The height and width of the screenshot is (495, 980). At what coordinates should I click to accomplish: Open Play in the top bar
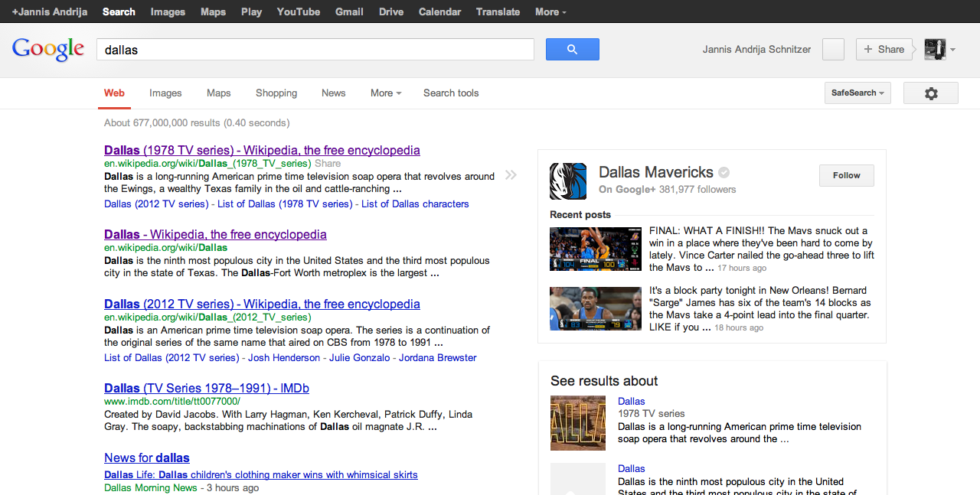tap(251, 11)
